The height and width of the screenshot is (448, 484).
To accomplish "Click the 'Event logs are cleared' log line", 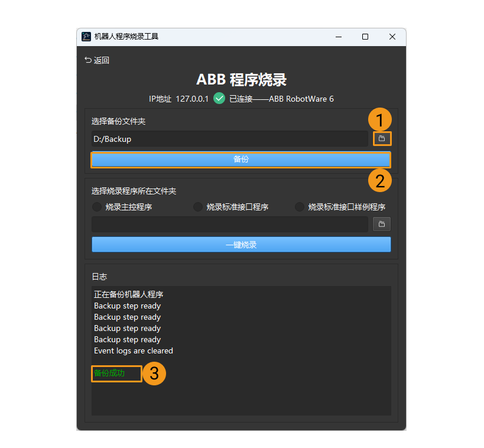I will point(134,350).
